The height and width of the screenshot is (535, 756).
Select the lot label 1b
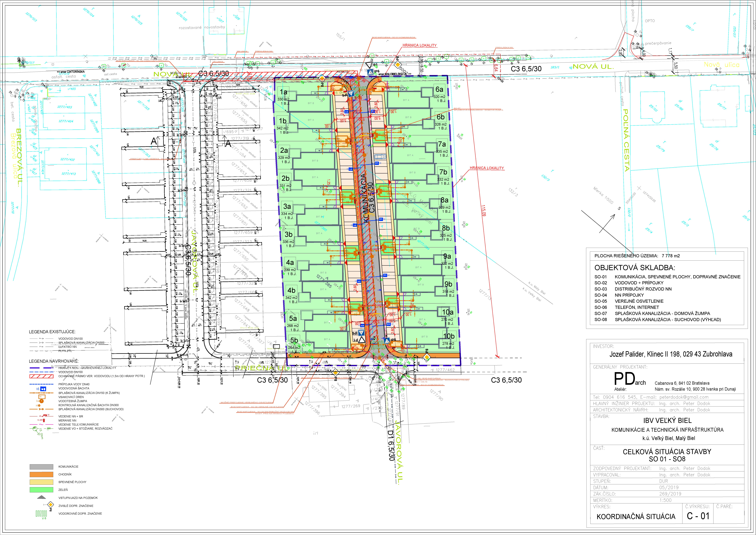(282, 121)
